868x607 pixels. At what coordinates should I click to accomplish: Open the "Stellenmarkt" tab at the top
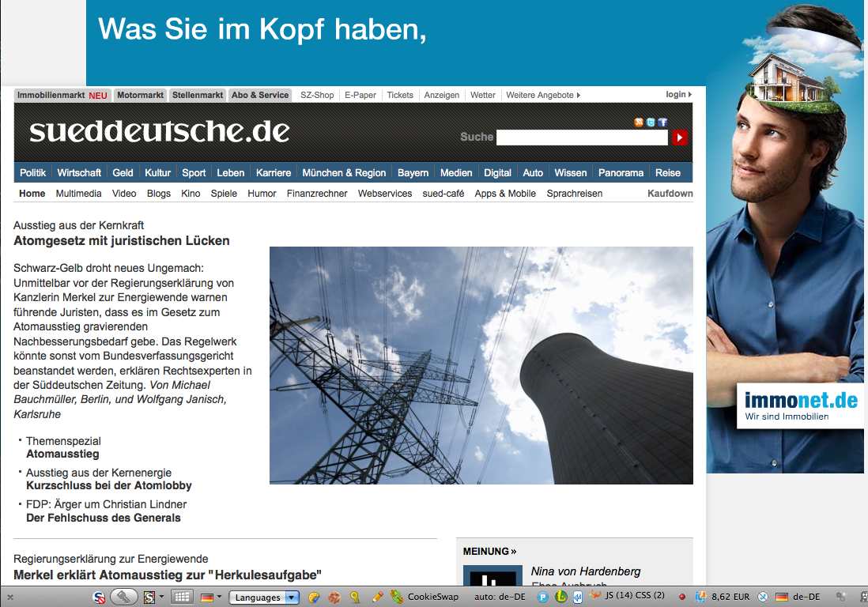197,95
